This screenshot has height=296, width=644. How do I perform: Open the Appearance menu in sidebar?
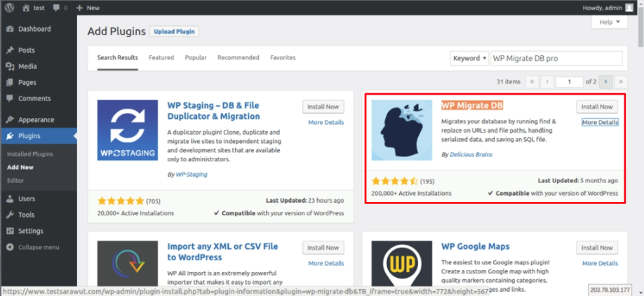pyautogui.click(x=36, y=119)
